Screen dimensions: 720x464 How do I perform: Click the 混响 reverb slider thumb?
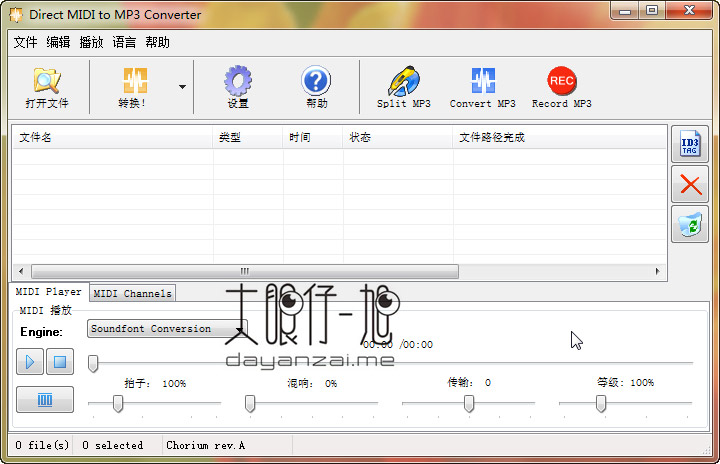tap(250, 403)
